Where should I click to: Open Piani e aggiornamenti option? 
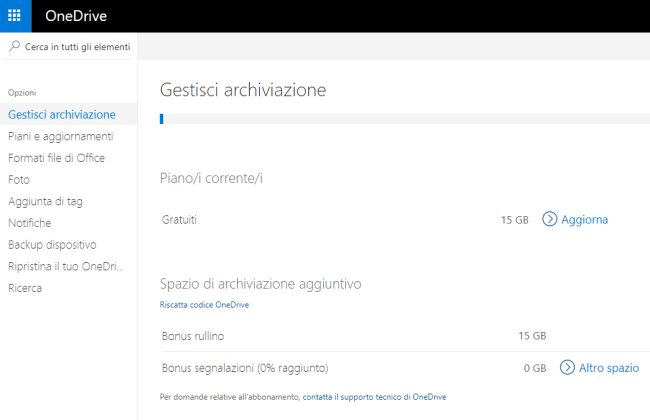(61, 136)
